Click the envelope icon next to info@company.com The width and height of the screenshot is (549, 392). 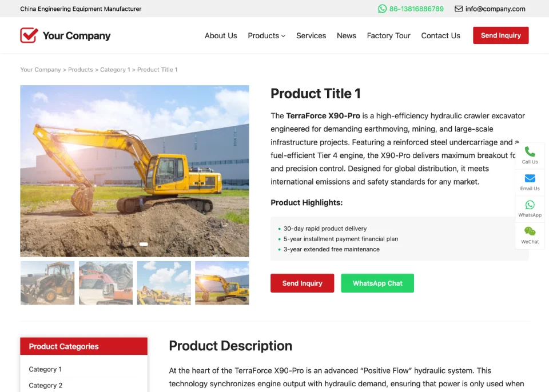point(458,9)
